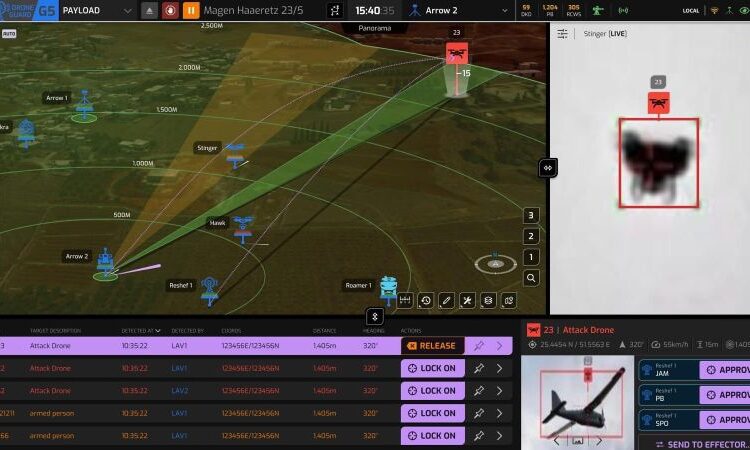The image size is (750, 450).
Task: Open the PAYLOAD dropdown
Action: coord(94,11)
